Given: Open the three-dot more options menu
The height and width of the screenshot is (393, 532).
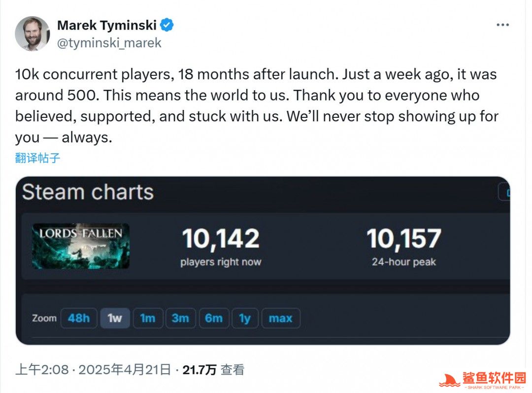Looking at the screenshot, I should coord(502,25).
